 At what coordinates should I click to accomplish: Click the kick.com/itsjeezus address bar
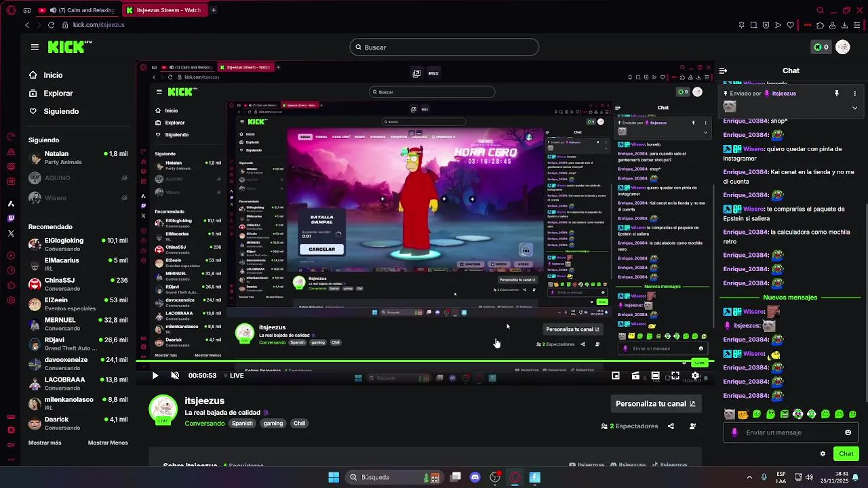[99, 25]
